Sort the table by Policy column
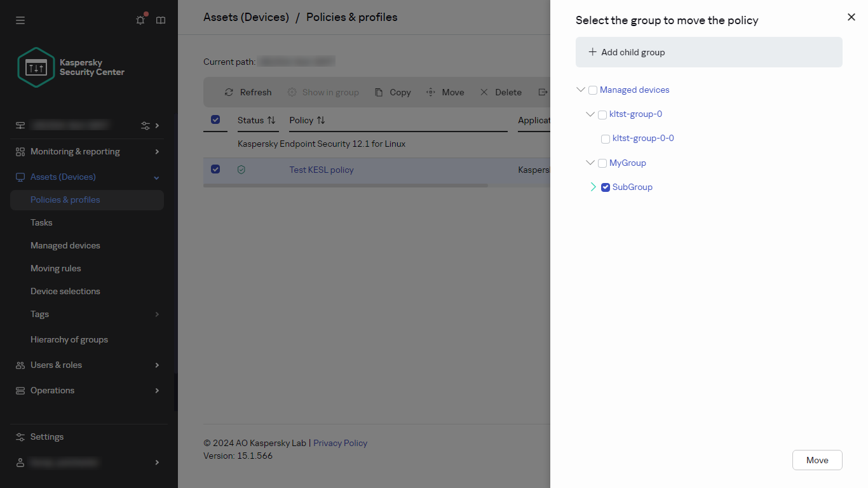The width and height of the screenshot is (868, 488). 321,120
